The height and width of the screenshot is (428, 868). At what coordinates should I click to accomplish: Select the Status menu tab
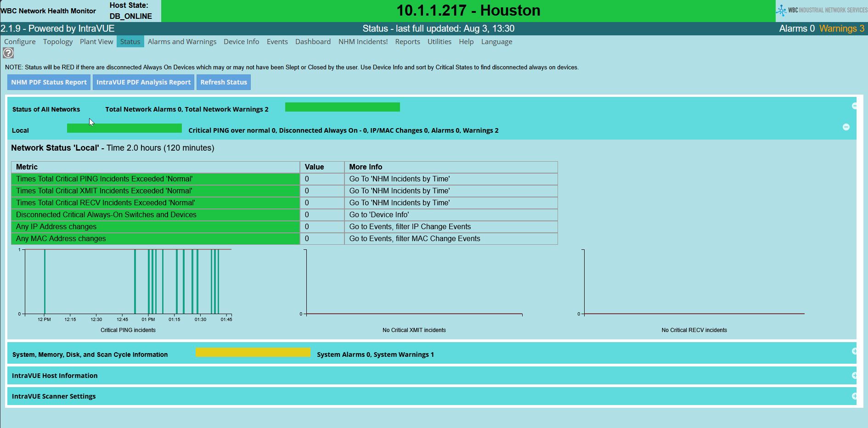click(x=130, y=42)
